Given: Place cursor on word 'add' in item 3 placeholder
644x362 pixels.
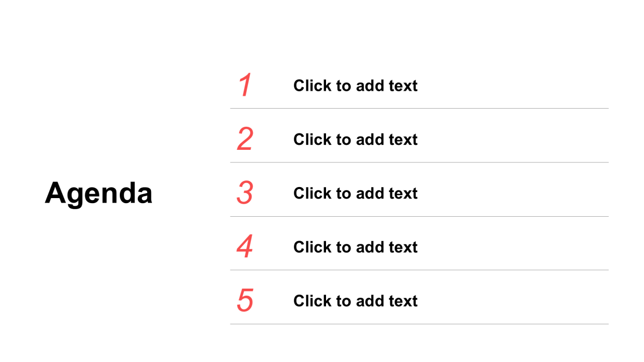Looking at the screenshot, I should point(370,193).
